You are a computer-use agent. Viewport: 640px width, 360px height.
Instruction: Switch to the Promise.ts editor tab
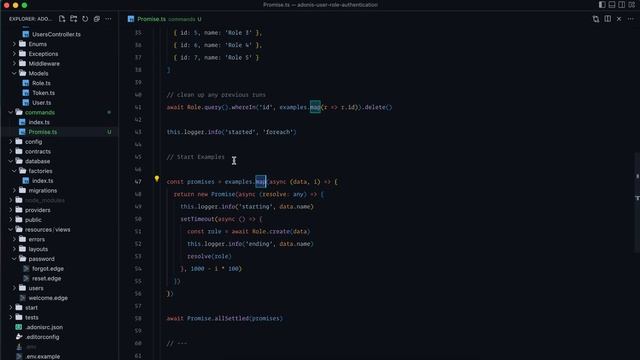[x=164, y=19]
